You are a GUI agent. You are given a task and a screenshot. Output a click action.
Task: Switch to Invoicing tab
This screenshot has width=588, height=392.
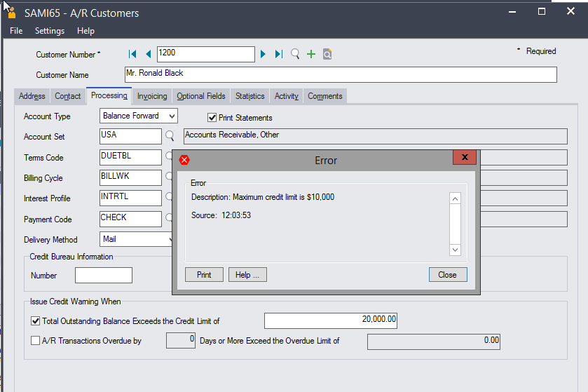click(152, 96)
